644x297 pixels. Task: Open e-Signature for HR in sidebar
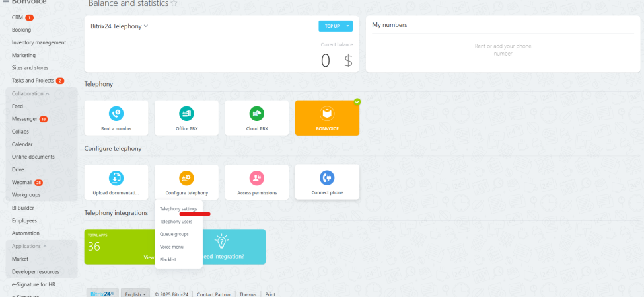34,284
